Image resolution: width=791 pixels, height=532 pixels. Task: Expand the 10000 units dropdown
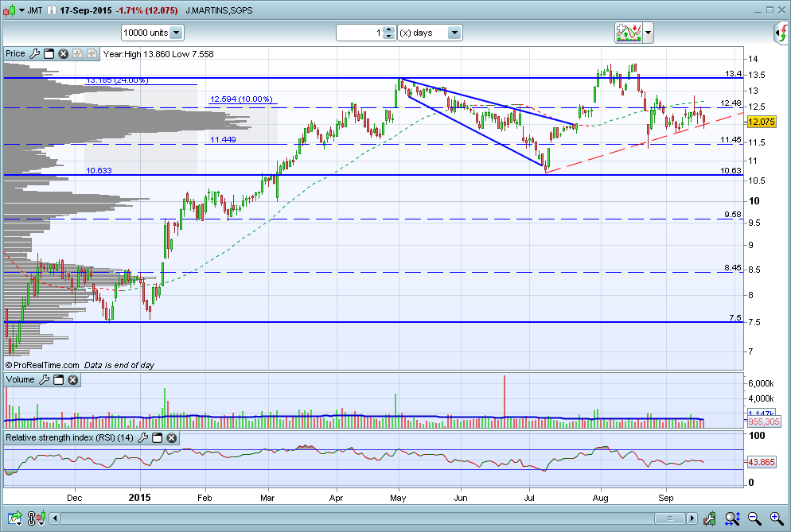tap(176, 33)
